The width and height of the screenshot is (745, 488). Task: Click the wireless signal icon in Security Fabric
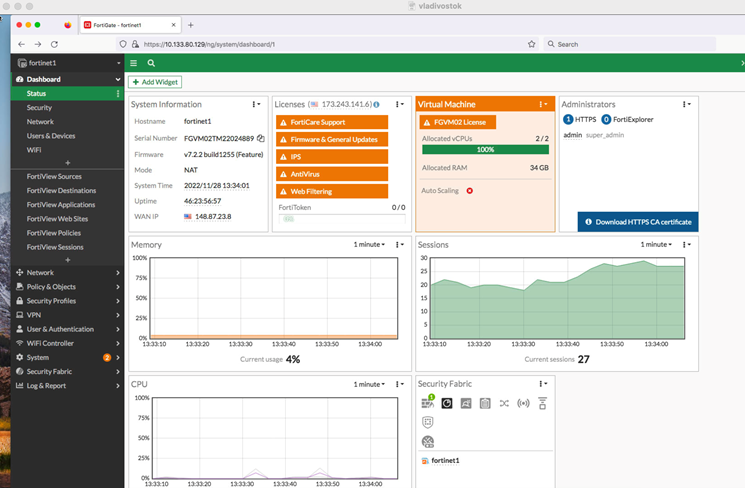523,403
